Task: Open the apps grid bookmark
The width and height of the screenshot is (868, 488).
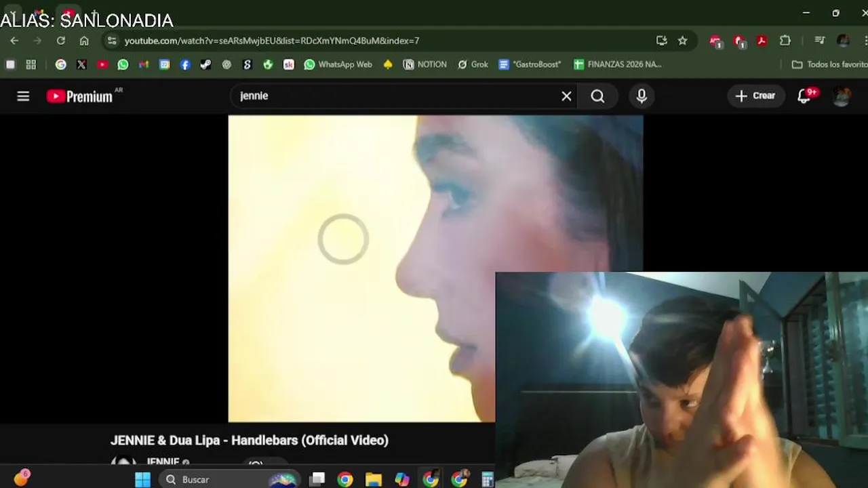Action: (x=31, y=64)
